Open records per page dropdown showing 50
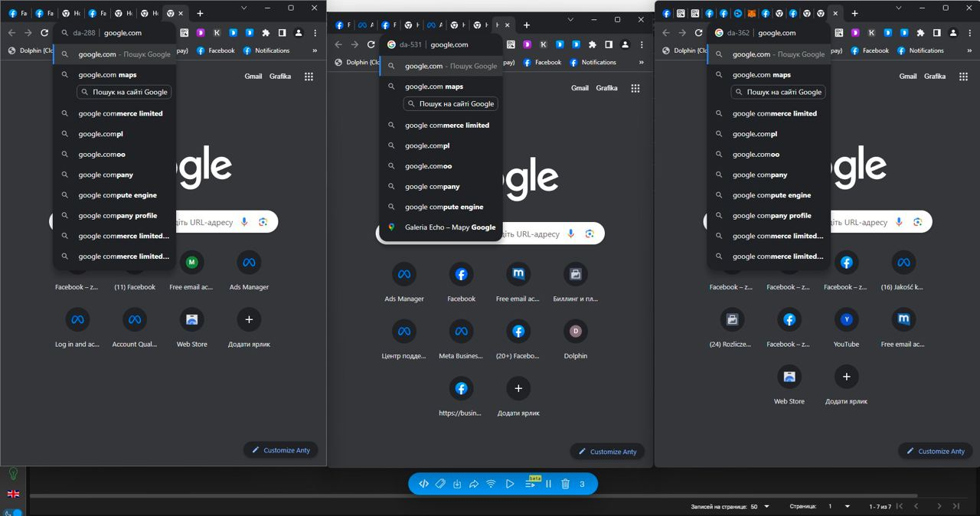 pyautogui.click(x=759, y=506)
